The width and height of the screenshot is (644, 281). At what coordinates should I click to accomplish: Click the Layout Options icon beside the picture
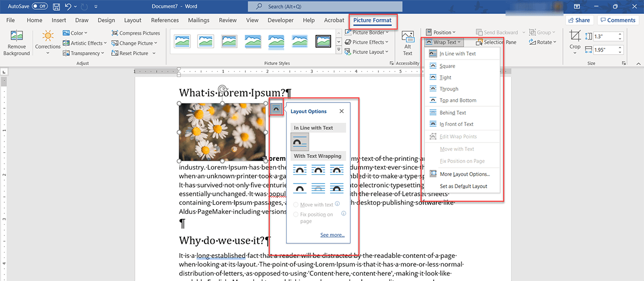click(276, 108)
